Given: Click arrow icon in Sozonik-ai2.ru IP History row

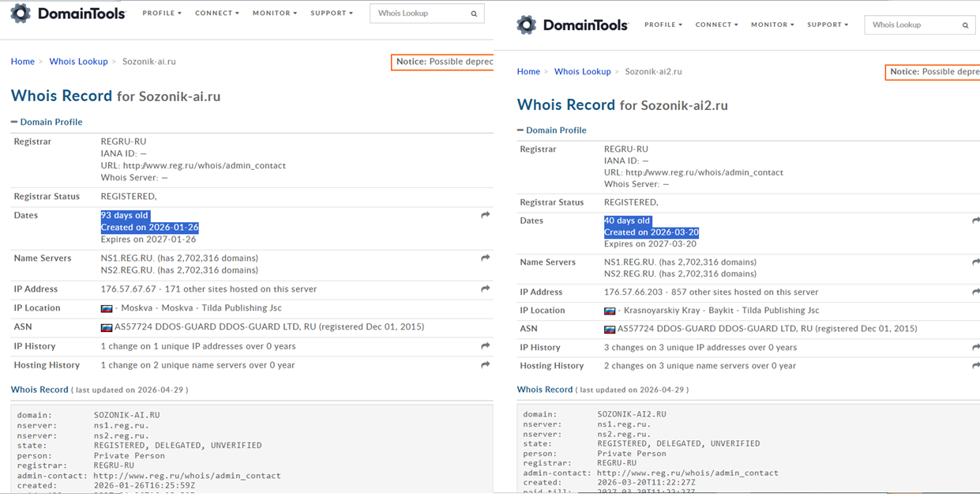Looking at the screenshot, I should pos(975,348).
